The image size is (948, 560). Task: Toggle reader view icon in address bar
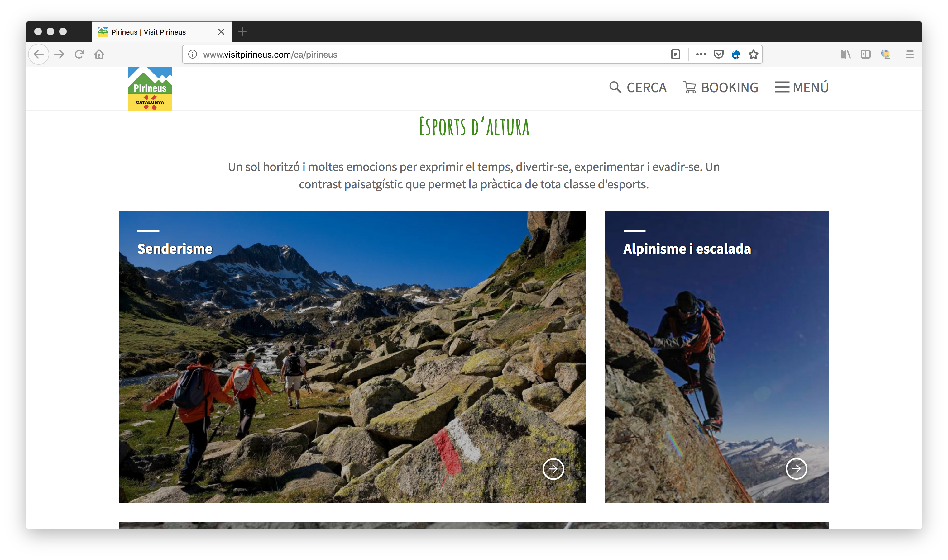point(675,54)
